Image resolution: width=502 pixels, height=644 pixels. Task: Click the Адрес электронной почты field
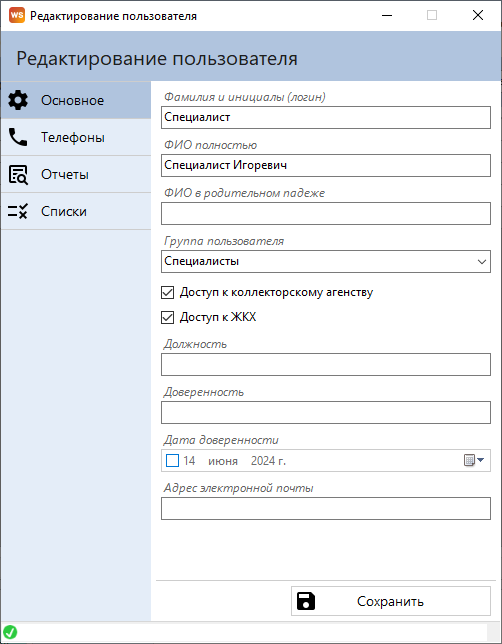(x=326, y=508)
